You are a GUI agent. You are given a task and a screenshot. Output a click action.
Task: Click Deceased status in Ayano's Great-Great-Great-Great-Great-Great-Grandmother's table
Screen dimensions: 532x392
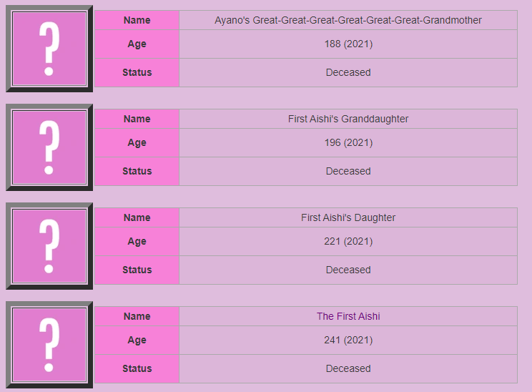click(348, 73)
